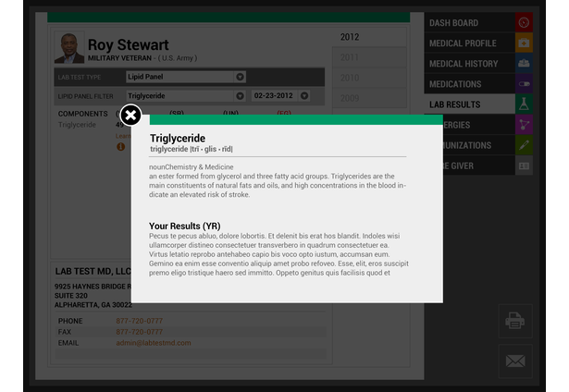The image size is (569, 392).
Task: Click the Care Giver card icon
Action: coord(524,165)
